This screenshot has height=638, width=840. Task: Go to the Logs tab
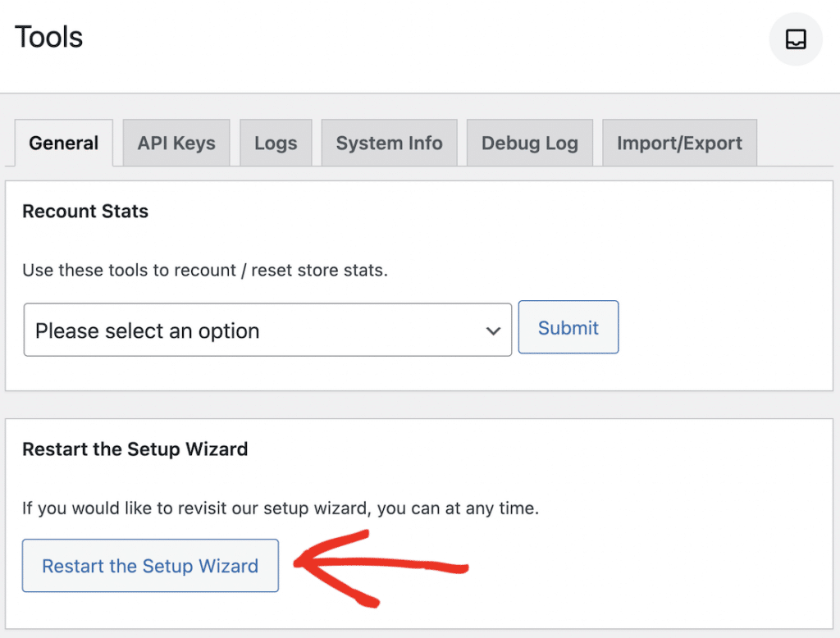click(x=276, y=144)
